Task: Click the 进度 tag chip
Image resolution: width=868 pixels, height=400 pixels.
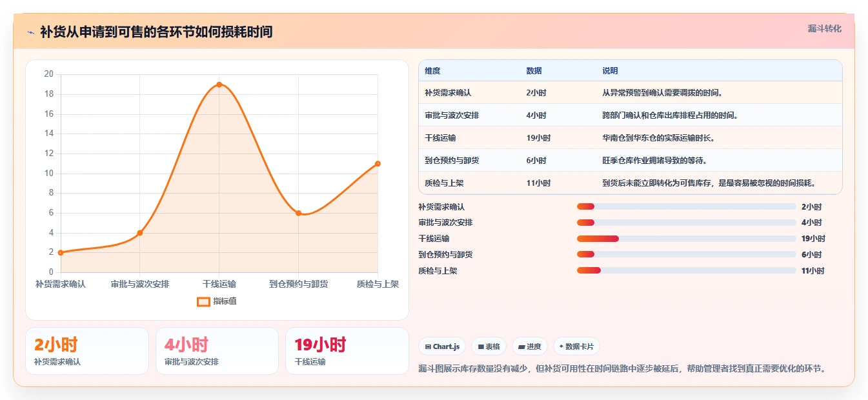Action: [x=530, y=346]
